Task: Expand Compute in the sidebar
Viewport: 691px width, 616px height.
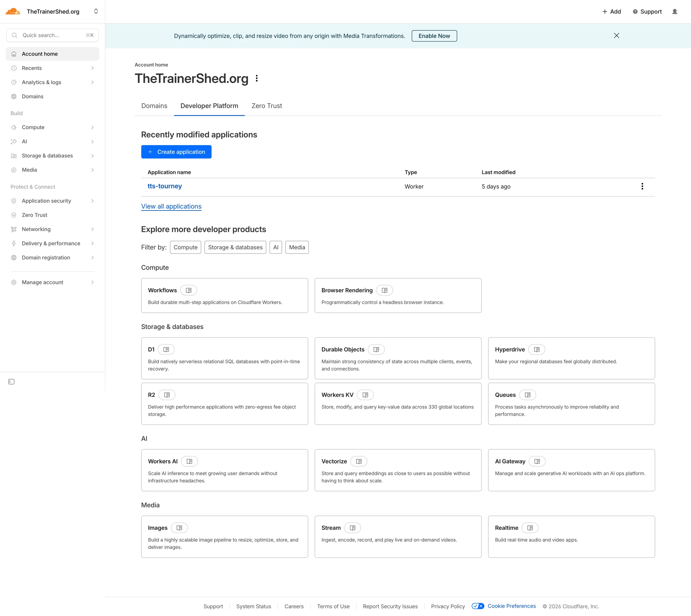Action: tap(52, 127)
